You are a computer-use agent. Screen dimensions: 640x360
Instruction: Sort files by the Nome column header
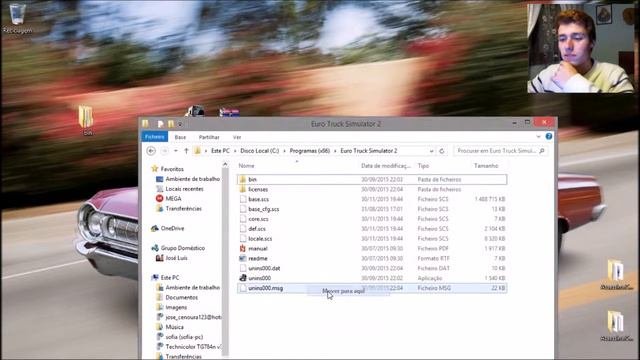[246, 166]
